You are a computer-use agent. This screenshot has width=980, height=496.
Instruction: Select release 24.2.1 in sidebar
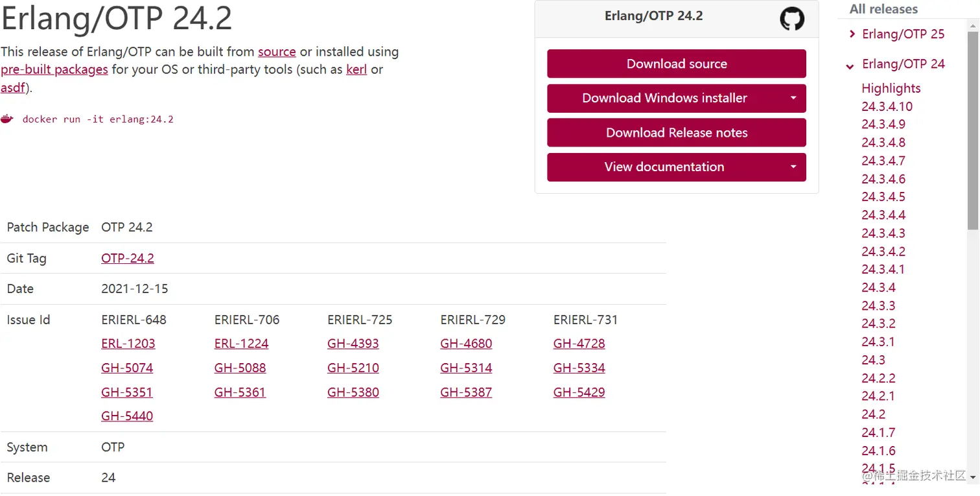[x=878, y=396]
